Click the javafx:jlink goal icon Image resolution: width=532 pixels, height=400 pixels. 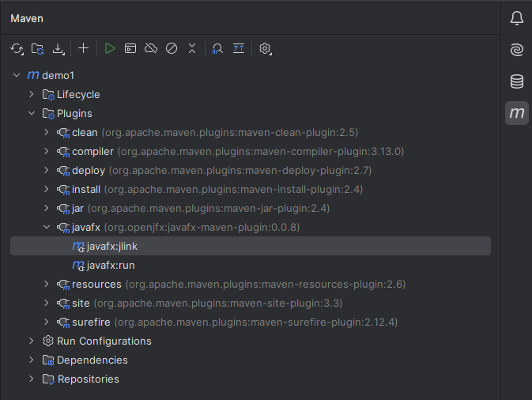pos(78,247)
